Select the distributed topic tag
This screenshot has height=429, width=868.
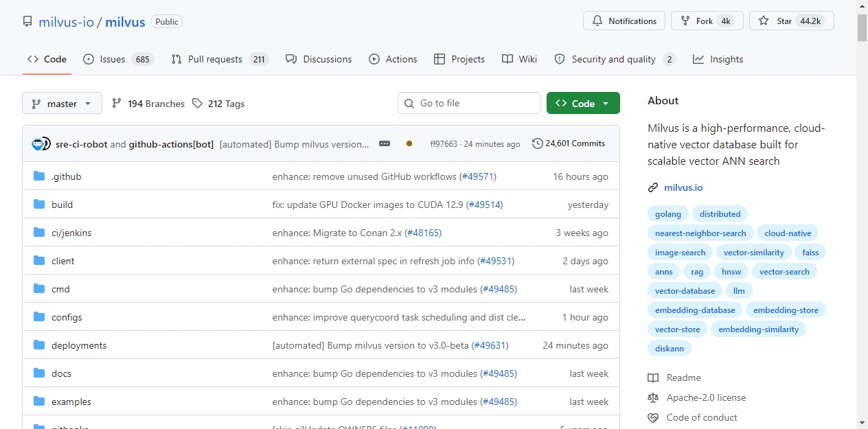720,214
